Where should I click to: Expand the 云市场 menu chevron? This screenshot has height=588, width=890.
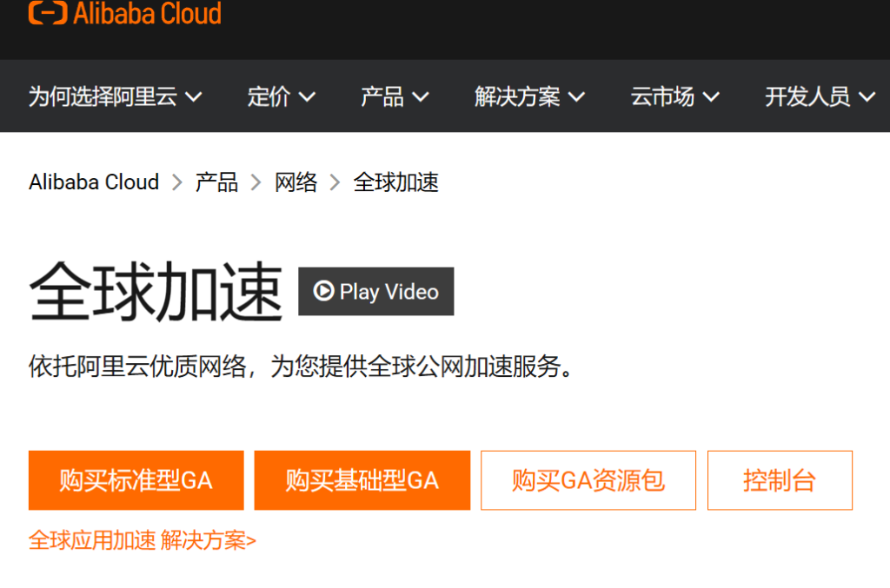[711, 97]
